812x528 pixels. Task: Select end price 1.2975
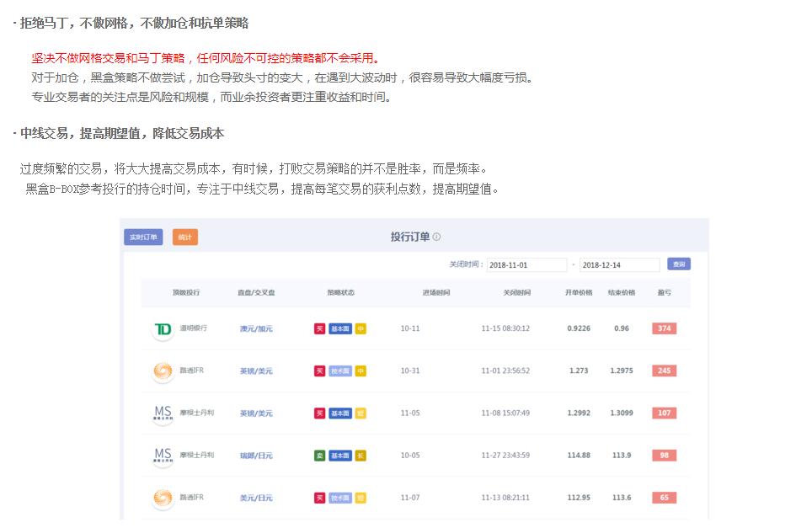pos(622,371)
